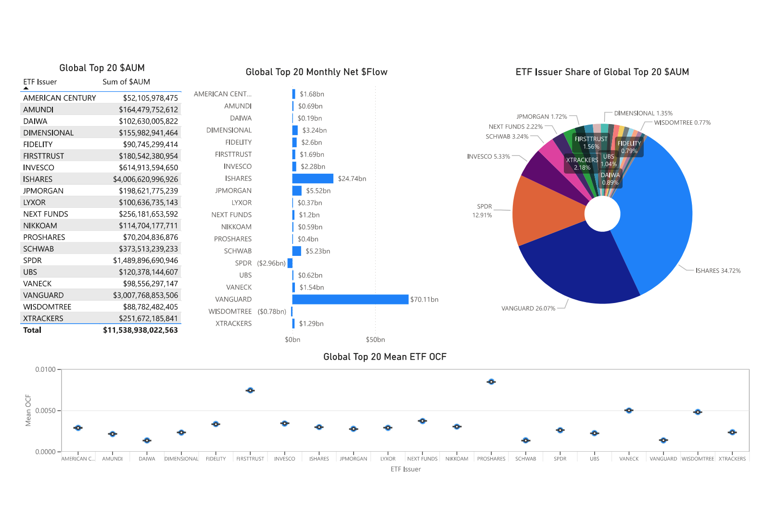
Task: Click the VANGUARD OCF data point
Action: coord(663,441)
